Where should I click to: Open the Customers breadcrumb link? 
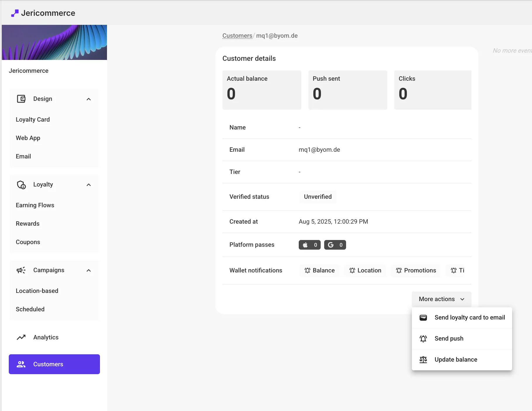[x=237, y=36]
